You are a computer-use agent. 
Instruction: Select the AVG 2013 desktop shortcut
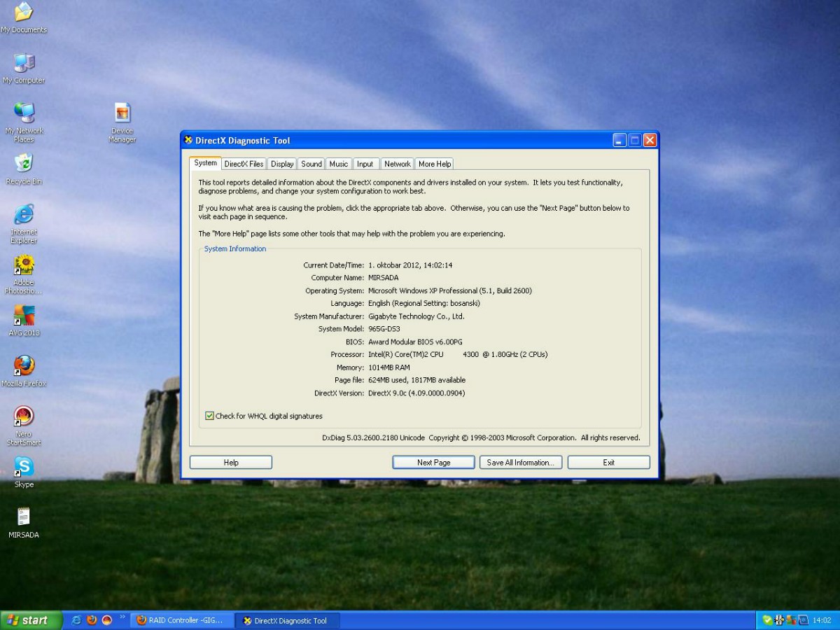click(24, 320)
